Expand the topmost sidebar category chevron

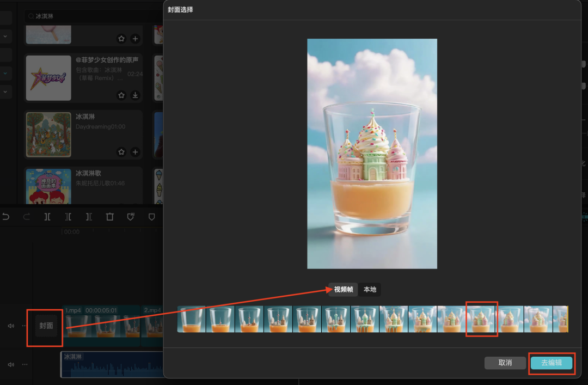coord(5,36)
